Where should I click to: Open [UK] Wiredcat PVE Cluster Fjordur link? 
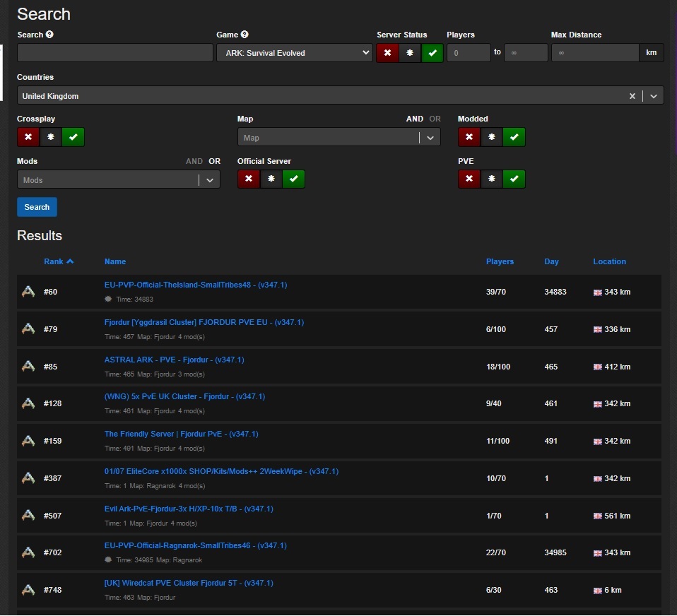click(189, 584)
